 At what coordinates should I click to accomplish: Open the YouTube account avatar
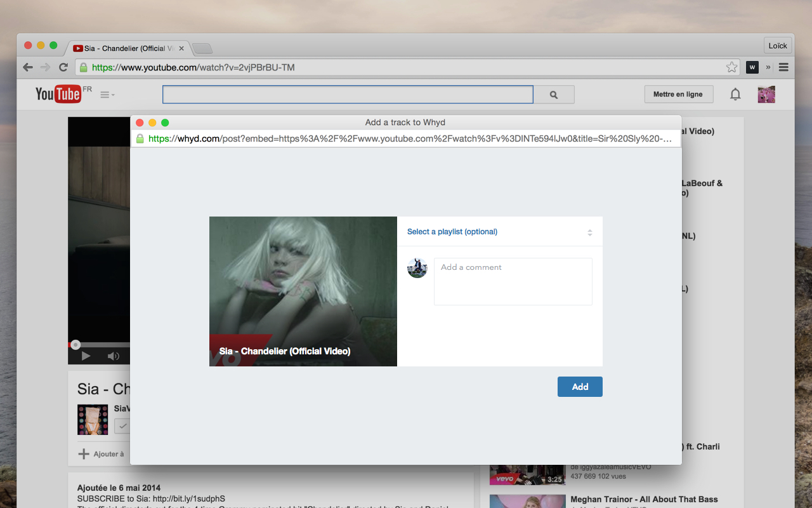point(766,95)
